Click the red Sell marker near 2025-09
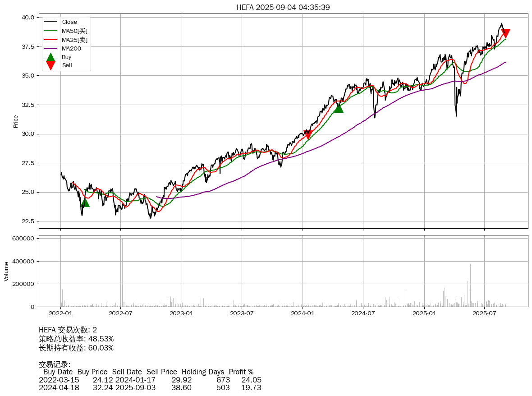Image resolution: width=532 pixels, height=396 pixels. pos(505,33)
